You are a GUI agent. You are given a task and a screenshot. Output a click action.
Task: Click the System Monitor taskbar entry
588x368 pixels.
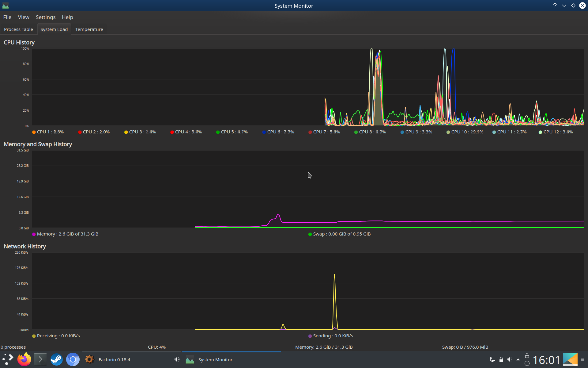coord(232,359)
